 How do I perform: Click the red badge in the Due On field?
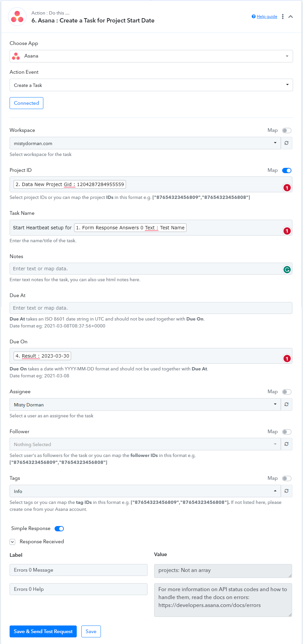click(287, 359)
